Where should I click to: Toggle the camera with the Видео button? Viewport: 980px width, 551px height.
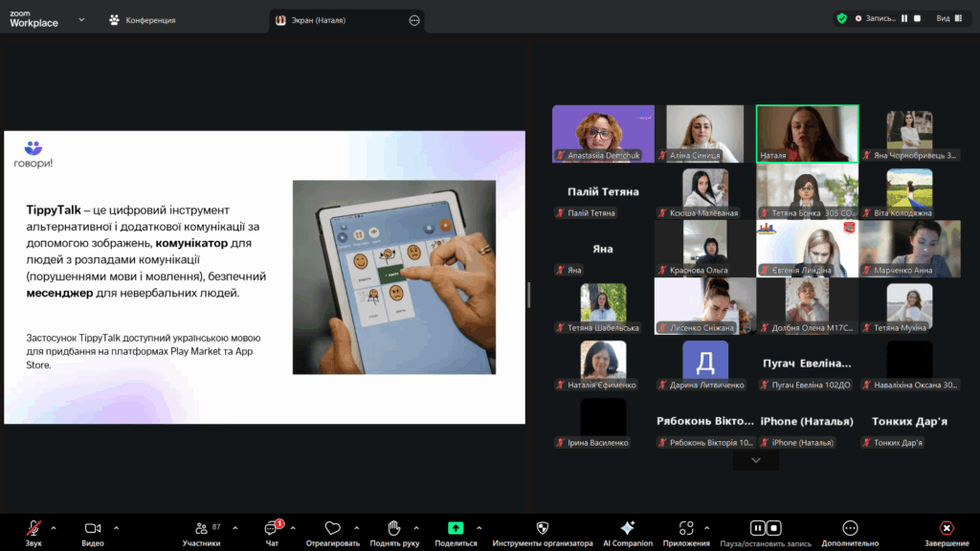[93, 528]
